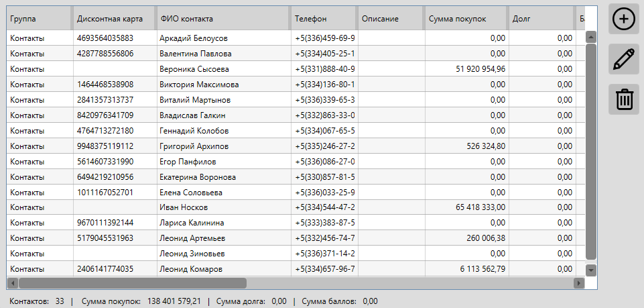
Task: Select discount card number 9948375119112
Action: [105, 146]
